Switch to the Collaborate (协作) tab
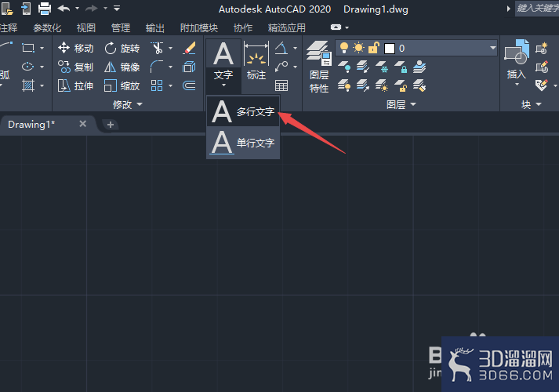This screenshot has width=559, height=392. pyautogui.click(x=243, y=27)
